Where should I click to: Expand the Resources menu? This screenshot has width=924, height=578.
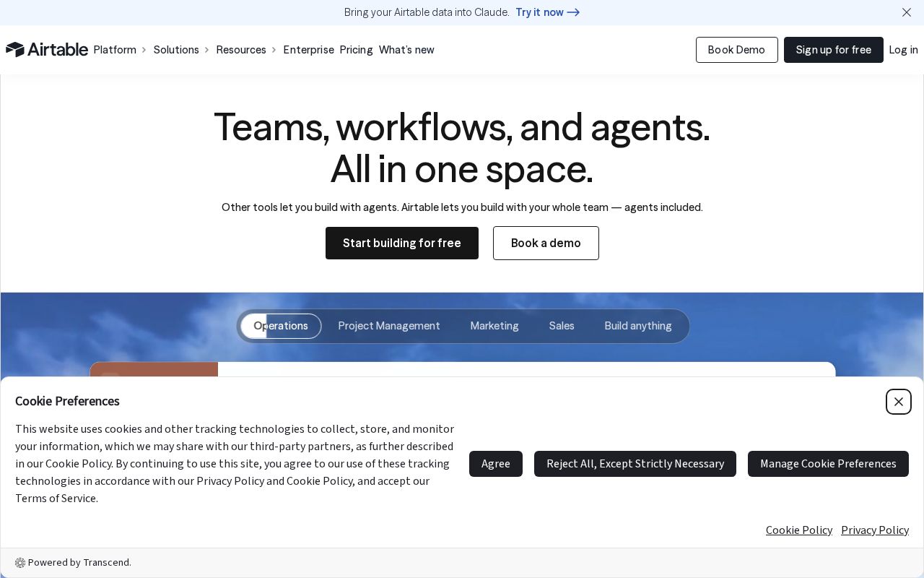(x=246, y=50)
